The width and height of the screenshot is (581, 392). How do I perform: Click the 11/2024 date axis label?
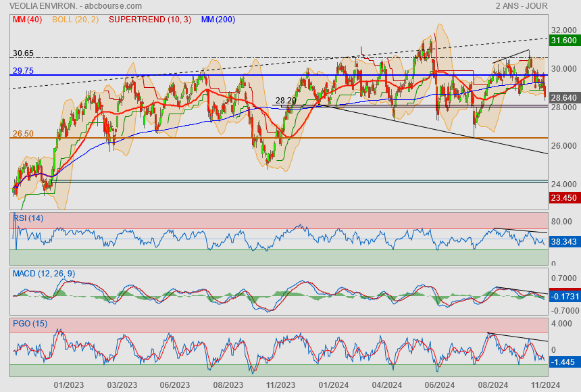tap(545, 385)
